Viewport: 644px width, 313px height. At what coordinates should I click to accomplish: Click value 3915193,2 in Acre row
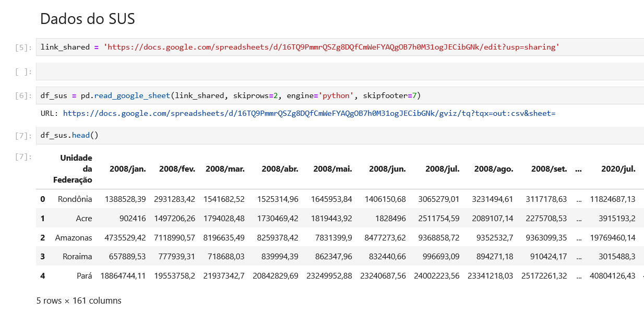(616, 218)
